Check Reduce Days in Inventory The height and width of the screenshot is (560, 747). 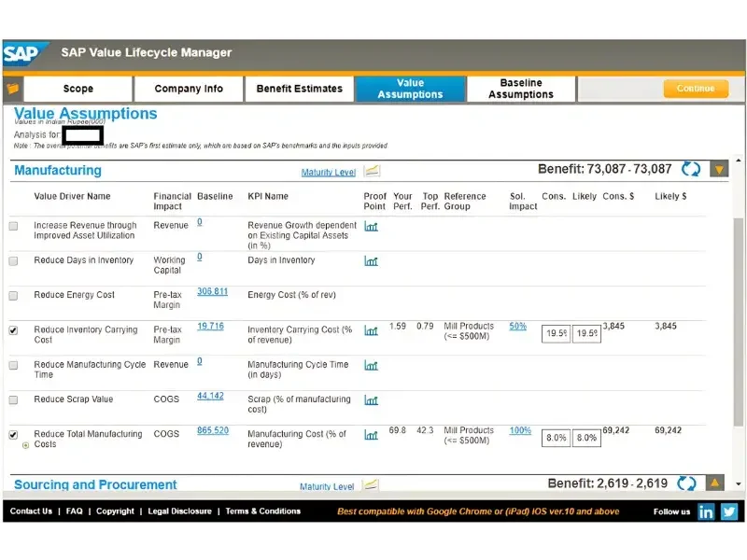[13, 261]
